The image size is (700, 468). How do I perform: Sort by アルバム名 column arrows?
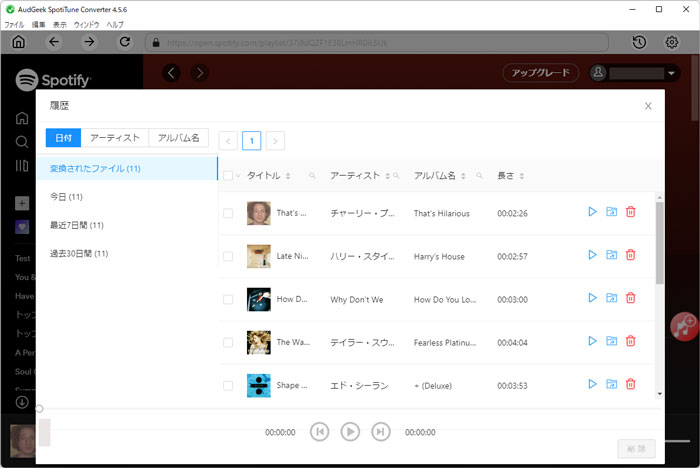click(x=463, y=176)
